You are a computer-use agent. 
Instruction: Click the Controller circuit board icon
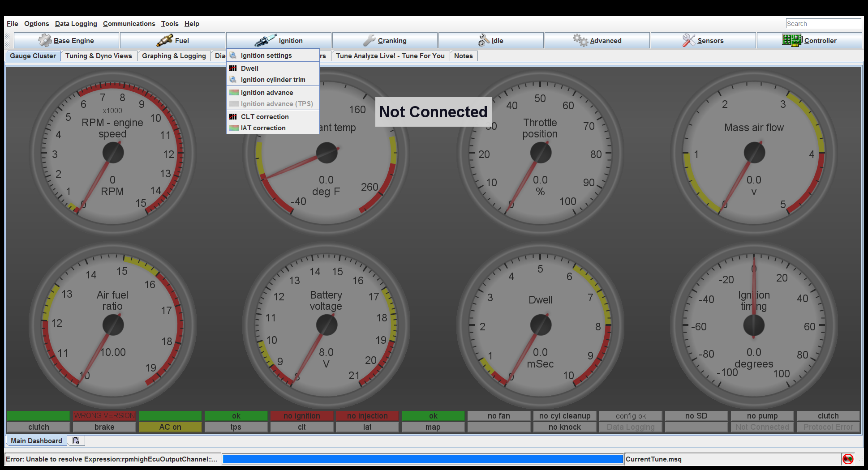click(792, 40)
